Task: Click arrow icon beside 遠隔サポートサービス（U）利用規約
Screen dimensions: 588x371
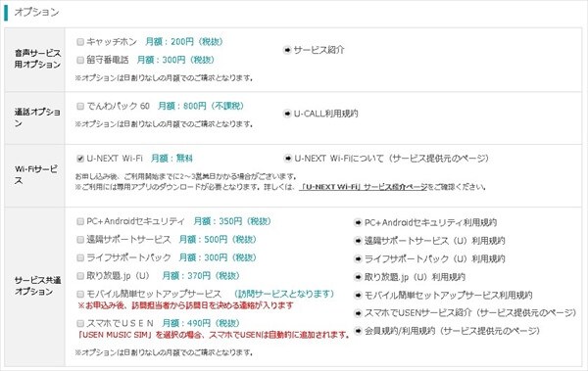Action: point(358,241)
